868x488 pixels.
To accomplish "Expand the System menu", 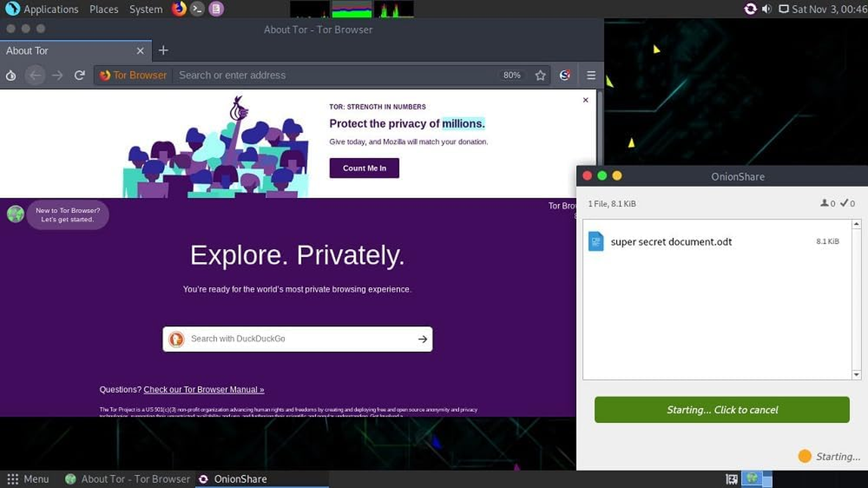I will click(146, 9).
